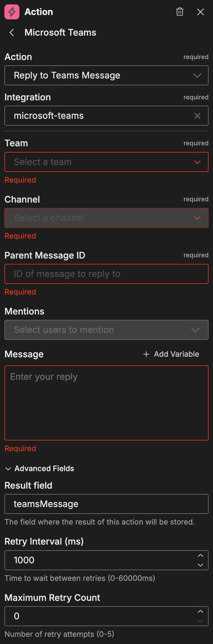Image resolution: width=213 pixels, height=644 pixels.
Task: Click the plus icon next to Add Variable
Action: tap(146, 354)
